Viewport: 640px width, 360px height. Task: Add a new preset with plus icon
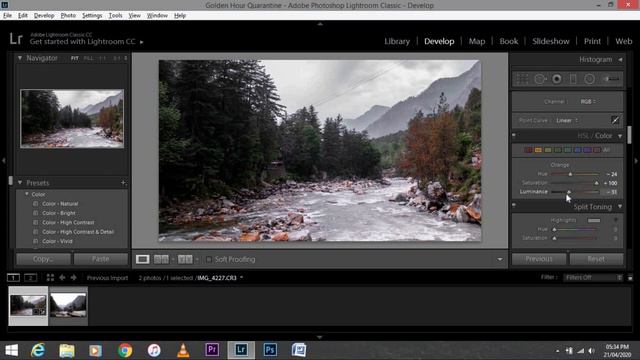[x=123, y=183]
